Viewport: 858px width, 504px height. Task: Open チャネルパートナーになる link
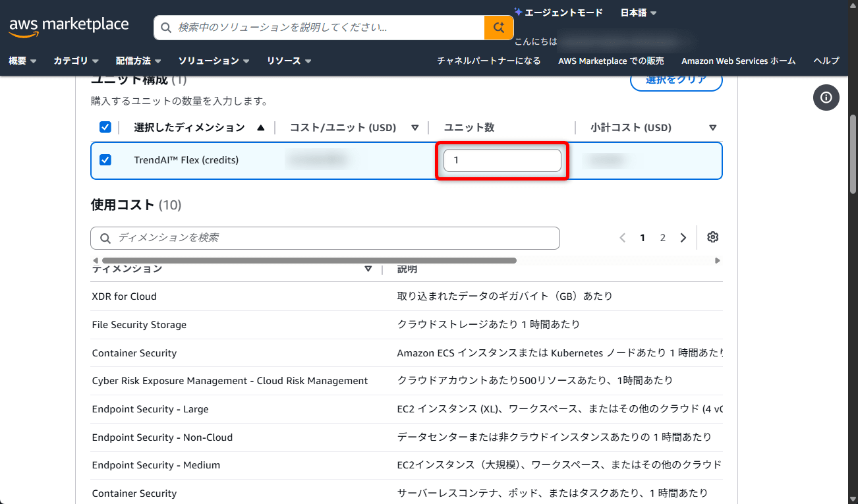tap(489, 61)
